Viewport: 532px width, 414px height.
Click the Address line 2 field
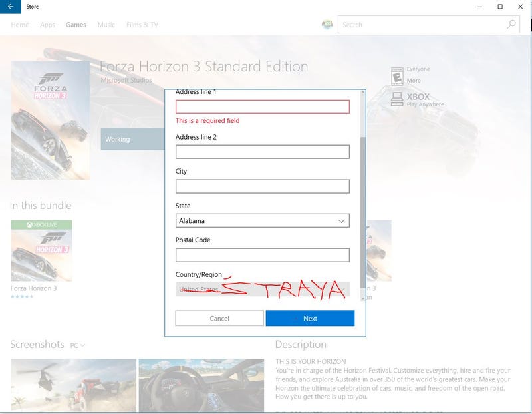[x=262, y=152]
